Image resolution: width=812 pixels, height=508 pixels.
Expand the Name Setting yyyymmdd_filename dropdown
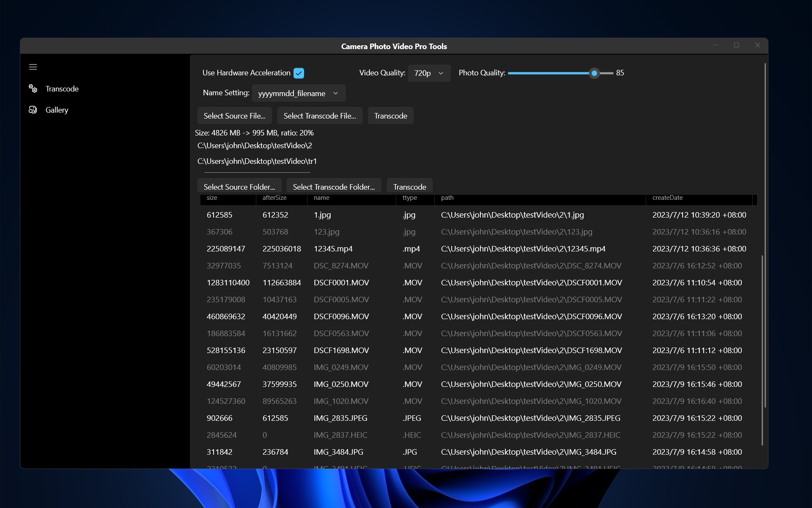pyautogui.click(x=299, y=93)
